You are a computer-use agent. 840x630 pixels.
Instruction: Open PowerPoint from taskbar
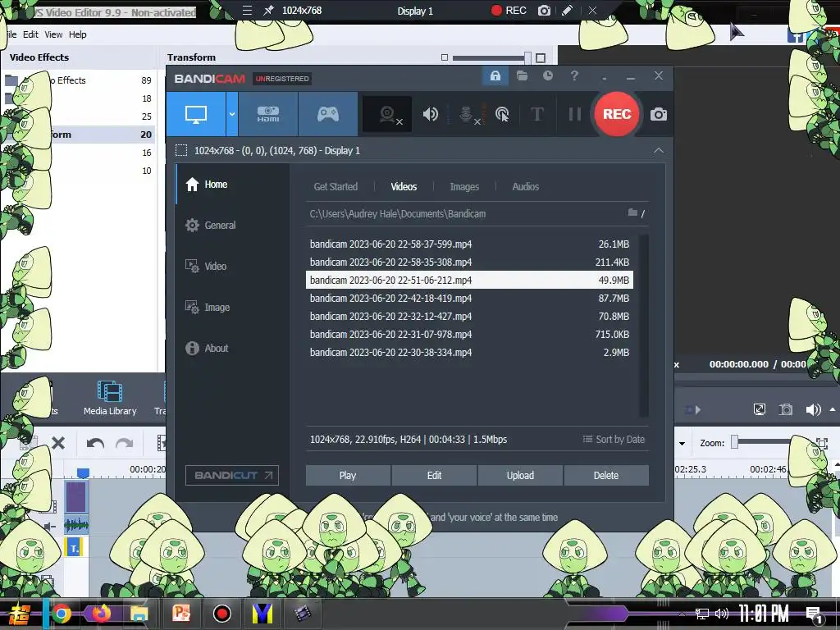tap(181, 614)
